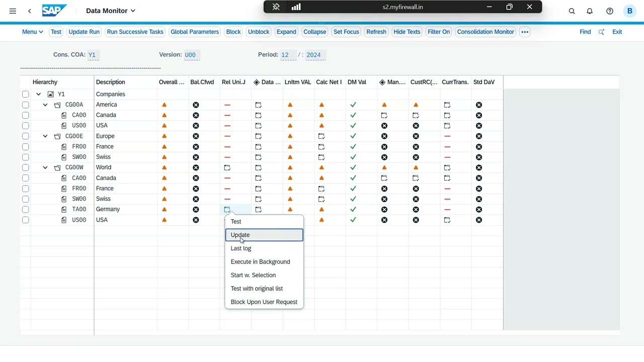Collapse the CG00W World node
The image size is (644, 362).
click(x=45, y=167)
